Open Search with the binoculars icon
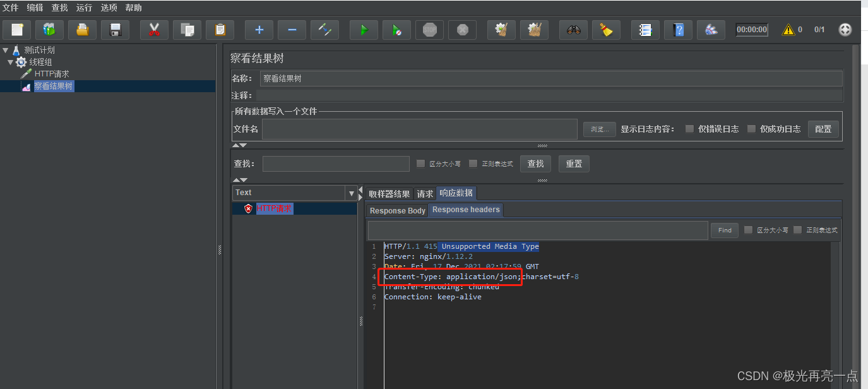Screen dimensions: 868x389 [x=573, y=30]
